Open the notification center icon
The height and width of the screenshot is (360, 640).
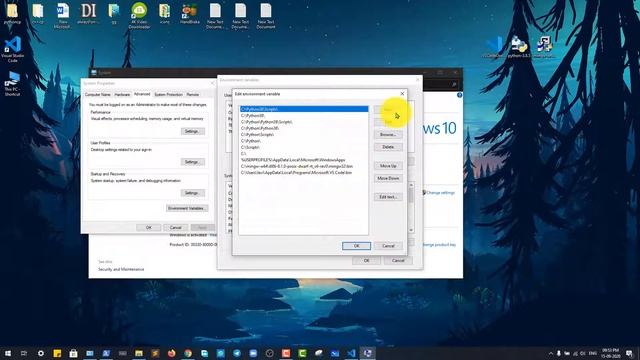point(630,353)
